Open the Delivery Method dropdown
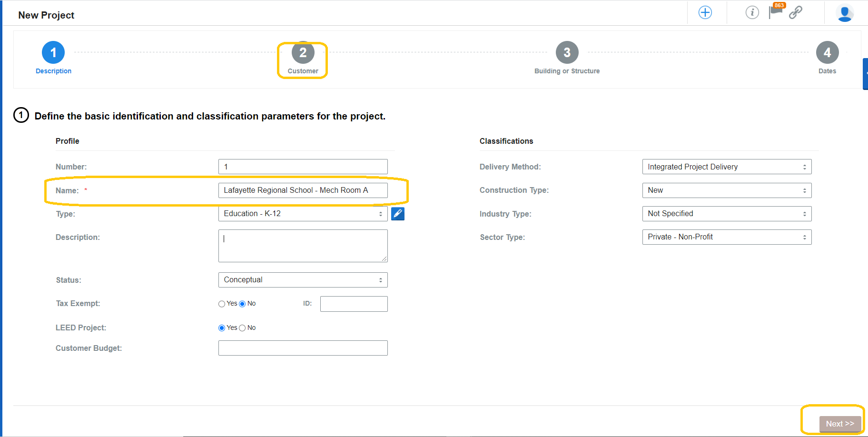This screenshot has height=437, width=868. (x=727, y=167)
